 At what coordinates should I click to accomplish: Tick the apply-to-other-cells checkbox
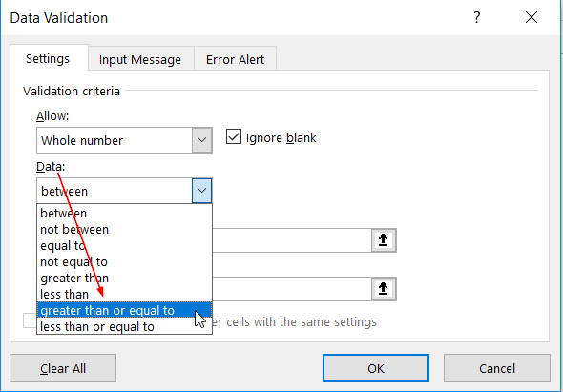(x=30, y=320)
